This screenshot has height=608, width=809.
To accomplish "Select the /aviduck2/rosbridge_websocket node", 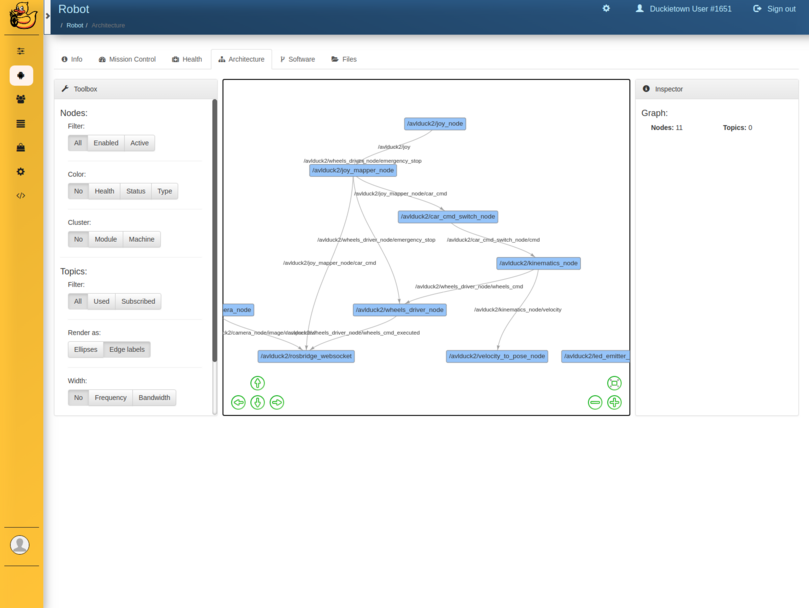I will (306, 356).
